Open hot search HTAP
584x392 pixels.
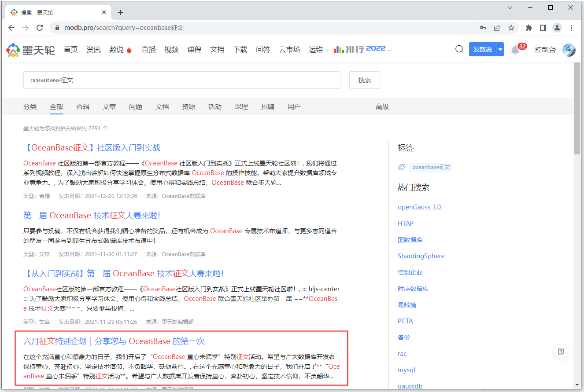click(406, 223)
